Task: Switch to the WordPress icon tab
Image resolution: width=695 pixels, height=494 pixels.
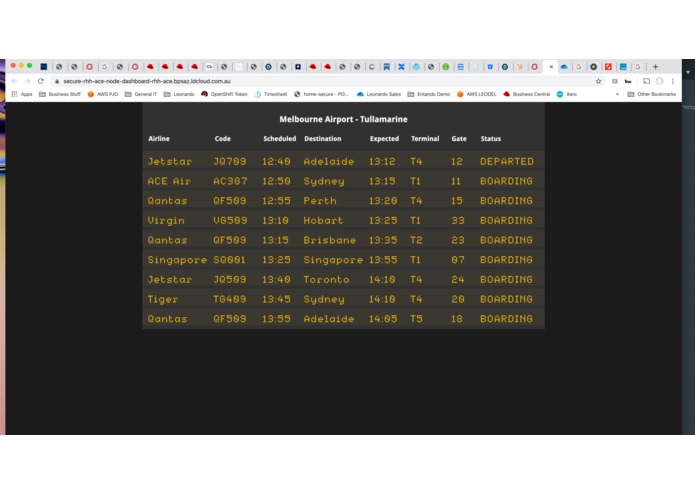Action: coord(416,67)
